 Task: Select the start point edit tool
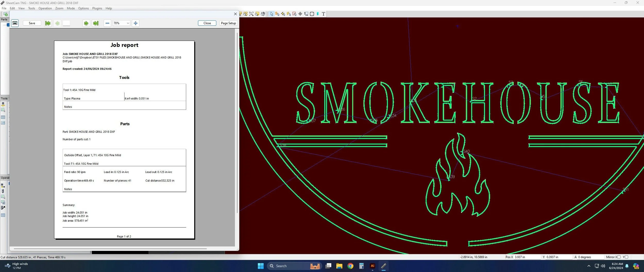pos(277,14)
